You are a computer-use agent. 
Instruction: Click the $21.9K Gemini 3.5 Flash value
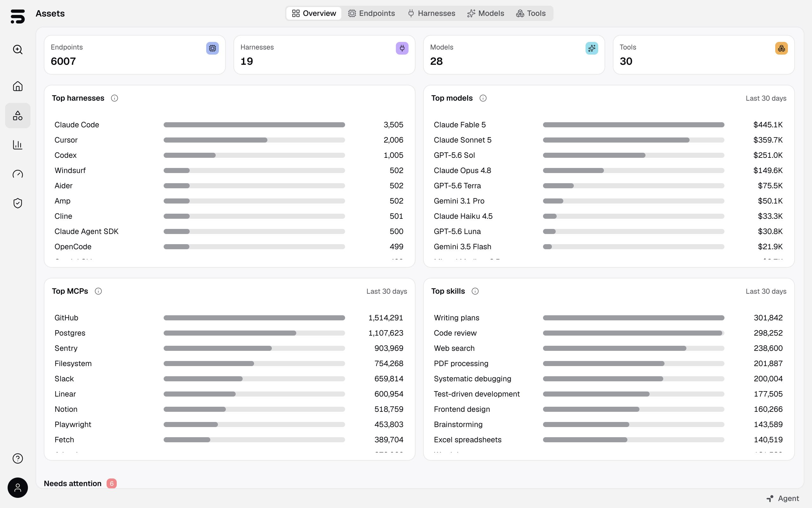click(x=770, y=247)
